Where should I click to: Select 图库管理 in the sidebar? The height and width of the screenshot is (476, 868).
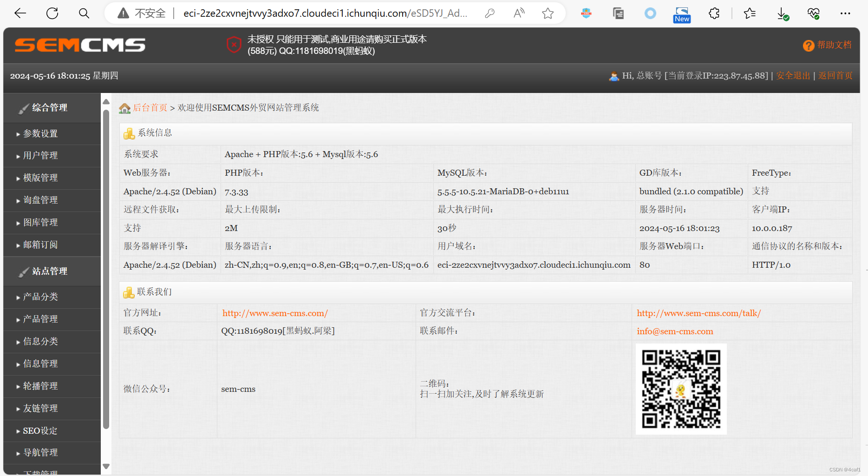click(x=40, y=223)
